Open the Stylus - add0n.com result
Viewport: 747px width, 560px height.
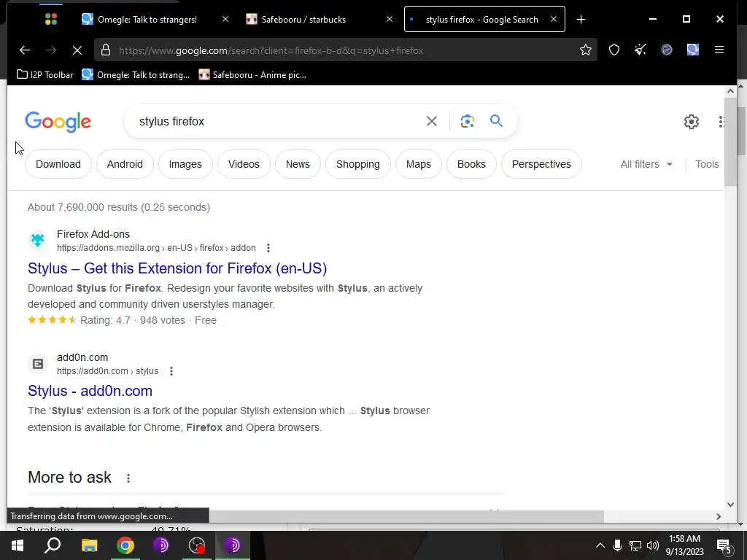90,391
